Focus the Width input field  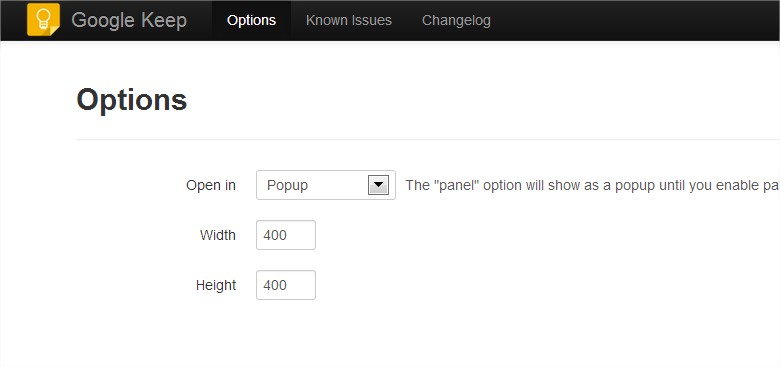point(286,235)
